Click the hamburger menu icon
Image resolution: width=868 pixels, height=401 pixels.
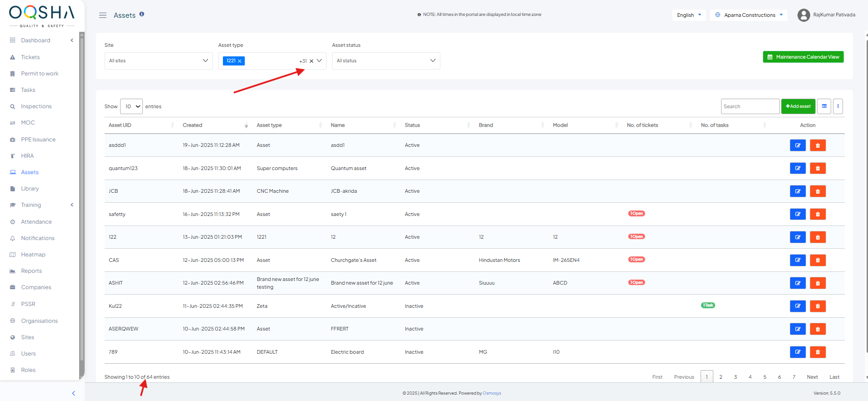[x=103, y=15]
